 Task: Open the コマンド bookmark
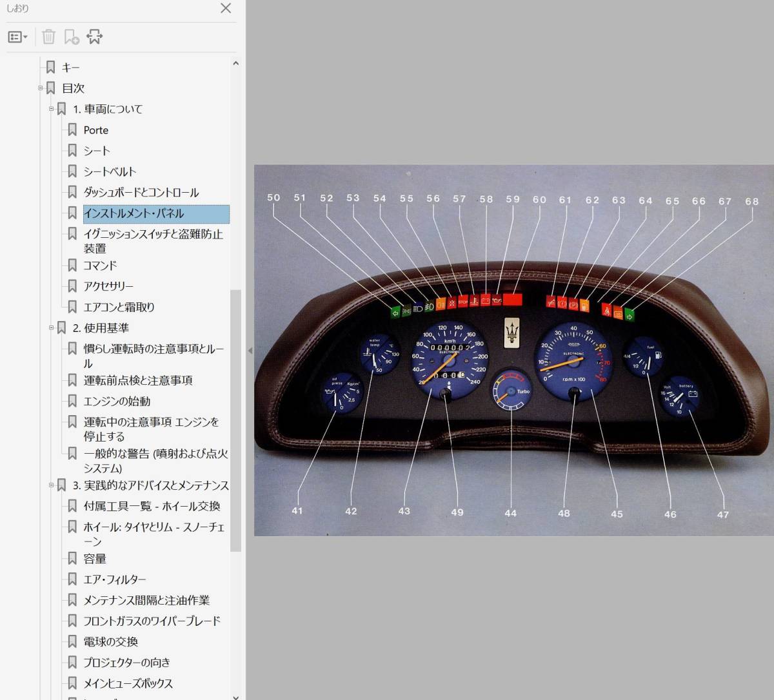(101, 266)
